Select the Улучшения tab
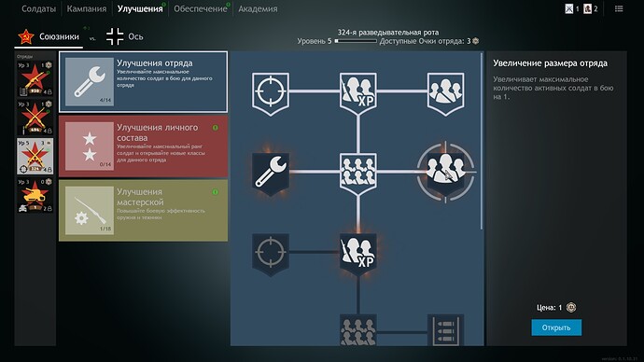 pyautogui.click(x=140, y=8)
